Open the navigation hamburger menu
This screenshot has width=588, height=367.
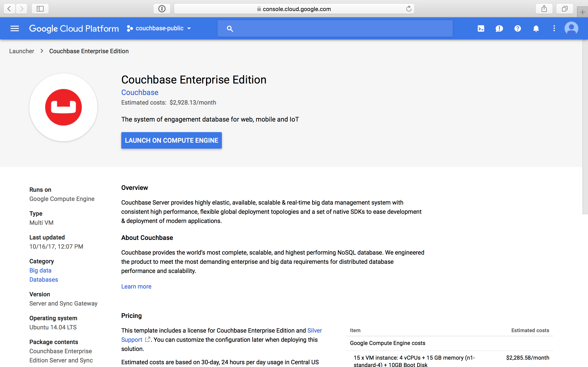point(14,28)
